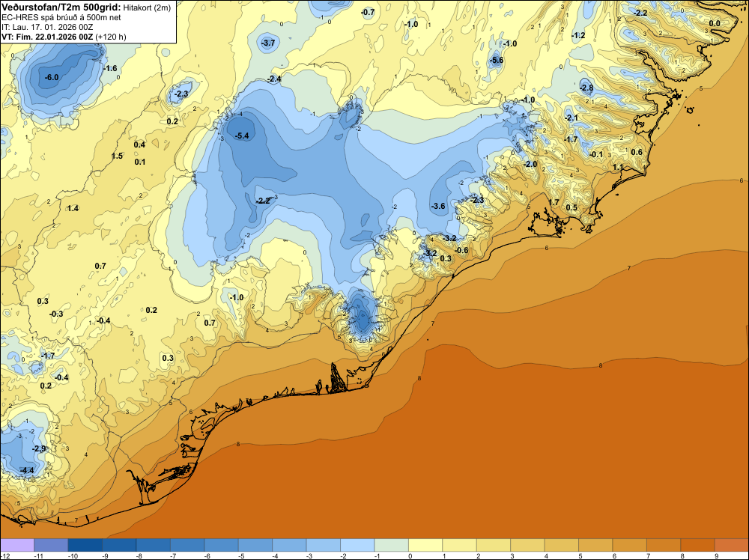
Task: Pick the pale green legend swatch labeled -1
Action: pyautogui.click(x=391, y=545)
